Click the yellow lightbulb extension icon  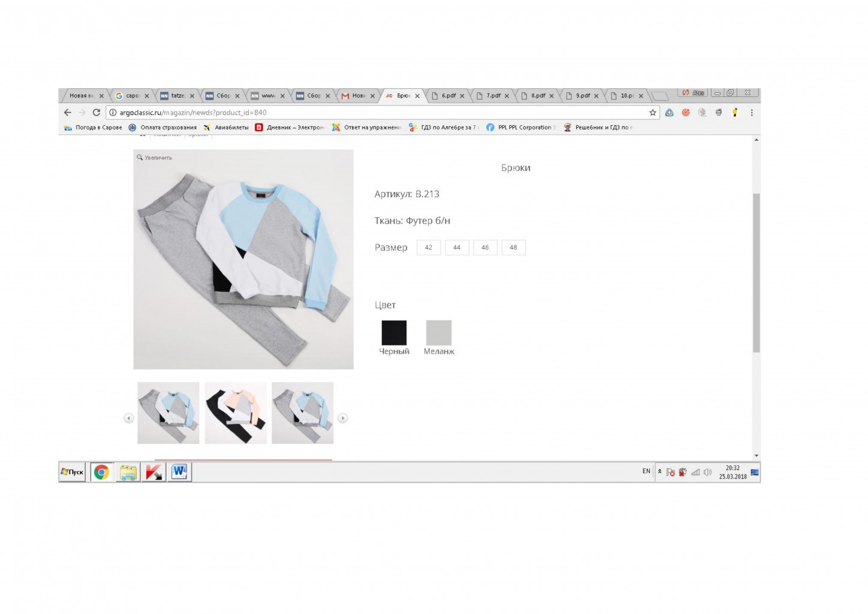point(735,112)
